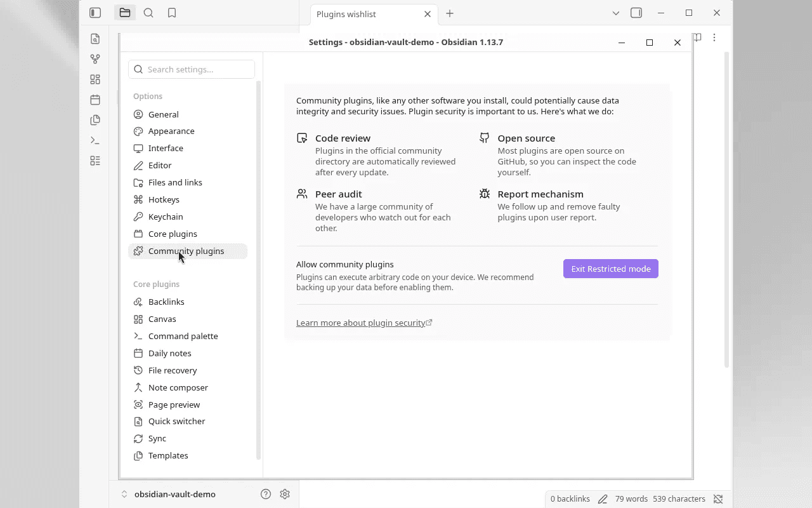Close the Plugins wishlist tab
812x508 pixels.
coord(428,14)
